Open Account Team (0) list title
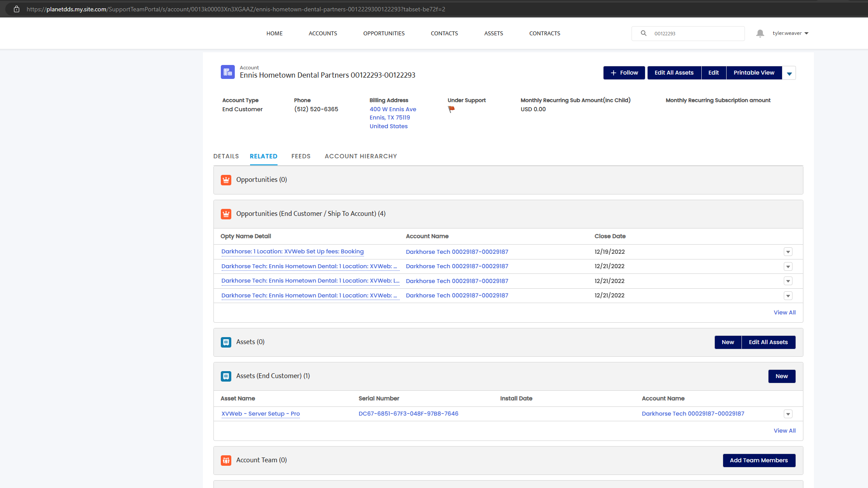 261,460
